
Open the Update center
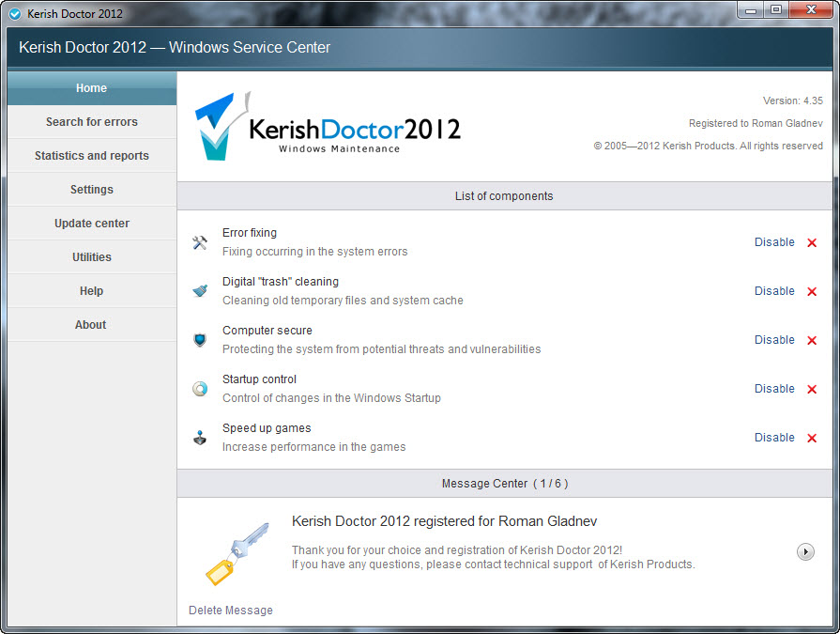(x=92, y=223)
